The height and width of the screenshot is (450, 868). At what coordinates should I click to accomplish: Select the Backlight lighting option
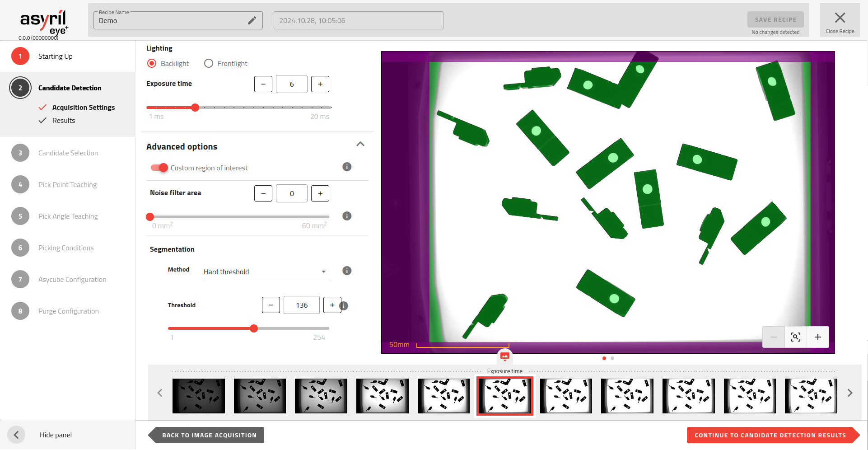click(x=152, y=64)
